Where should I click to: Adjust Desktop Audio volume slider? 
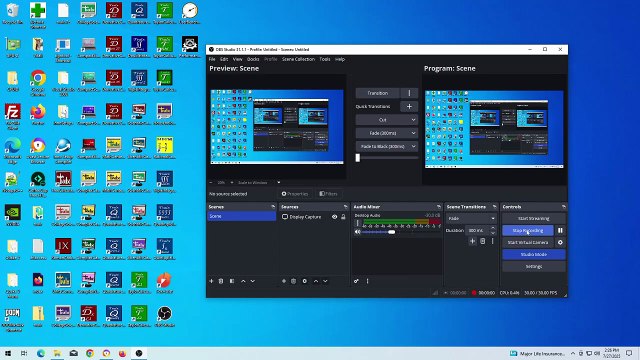point(391,232)
